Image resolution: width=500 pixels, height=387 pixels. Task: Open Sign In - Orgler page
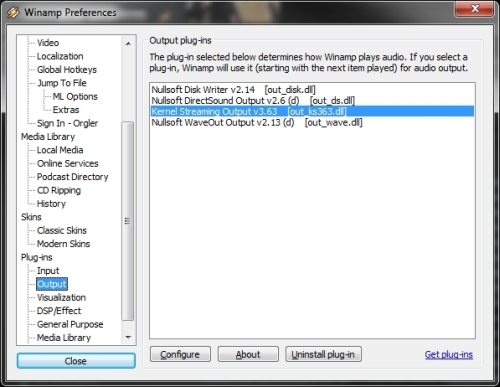point(67,123)
